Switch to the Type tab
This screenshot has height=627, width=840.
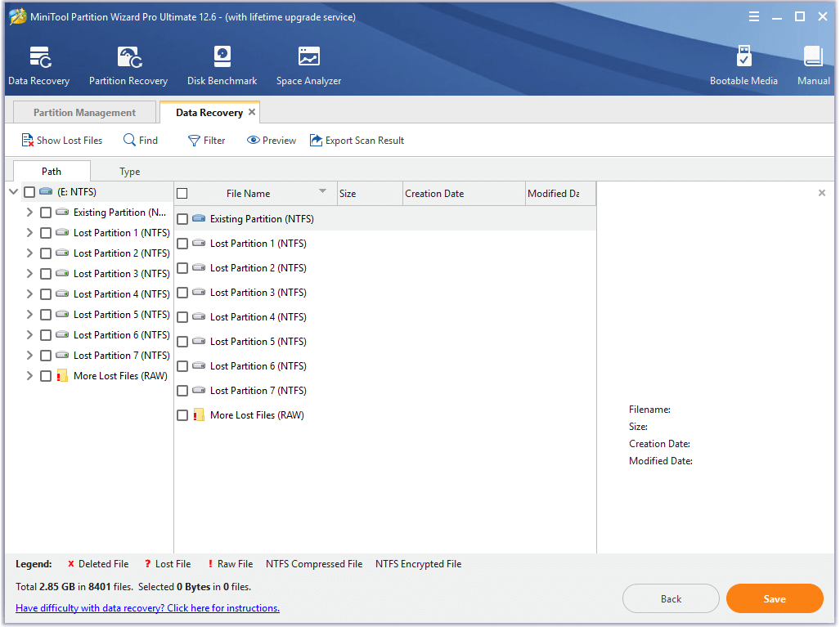pyautogui.click(x=129, y=172)
